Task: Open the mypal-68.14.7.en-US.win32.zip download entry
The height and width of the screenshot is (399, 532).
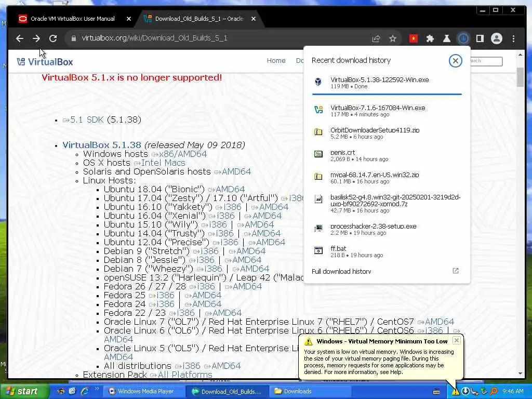Action: [387, 178]
